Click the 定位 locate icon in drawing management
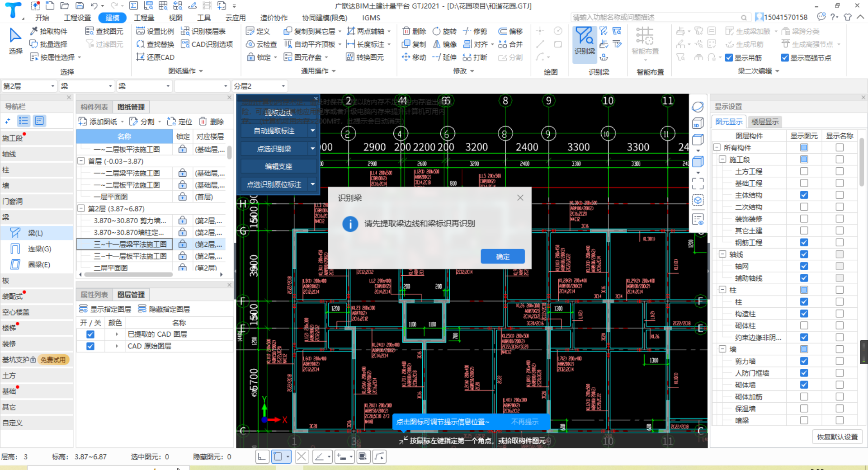The height and width of the screenshot is (470, 868). click(179, 122)
